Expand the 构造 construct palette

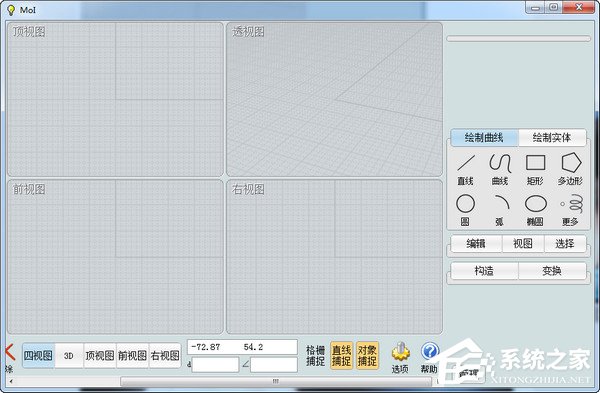(x=484, y=271)
